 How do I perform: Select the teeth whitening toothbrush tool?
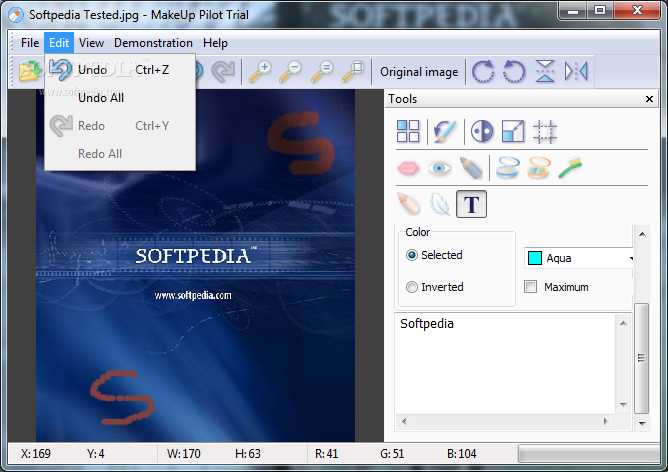[x=570, y=168]
